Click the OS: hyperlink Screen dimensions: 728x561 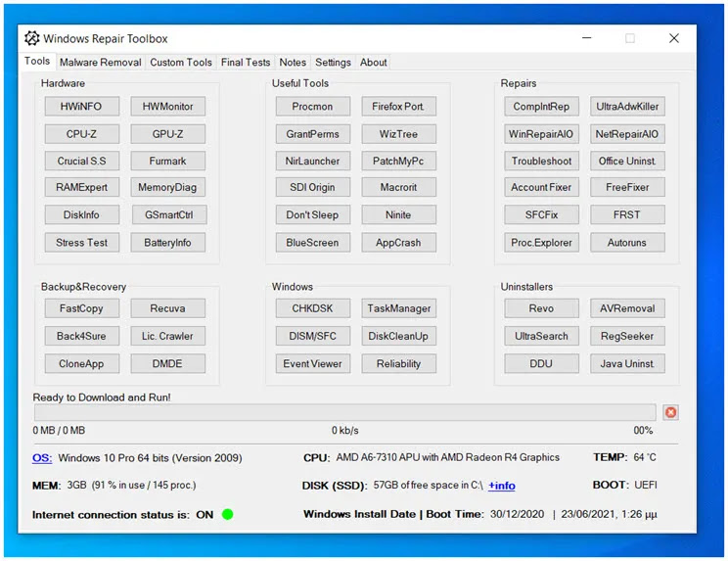coord(42,458)
